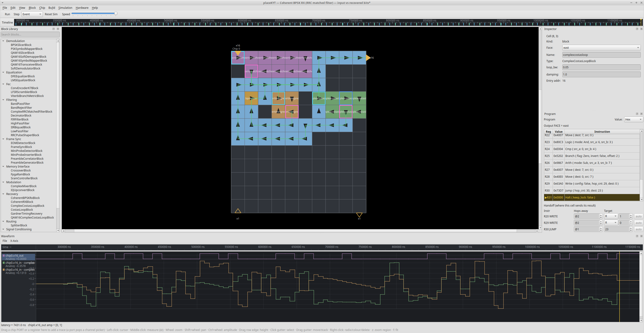
Task: Edit the loop_bw field
Action: click(601, 67)
